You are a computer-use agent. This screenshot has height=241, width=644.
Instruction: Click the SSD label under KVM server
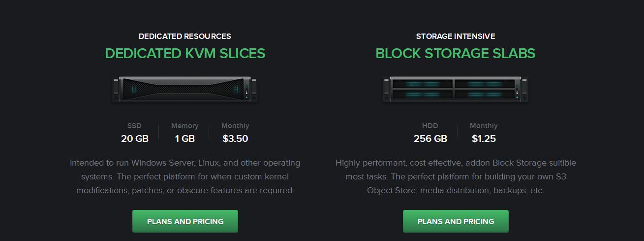134,126
